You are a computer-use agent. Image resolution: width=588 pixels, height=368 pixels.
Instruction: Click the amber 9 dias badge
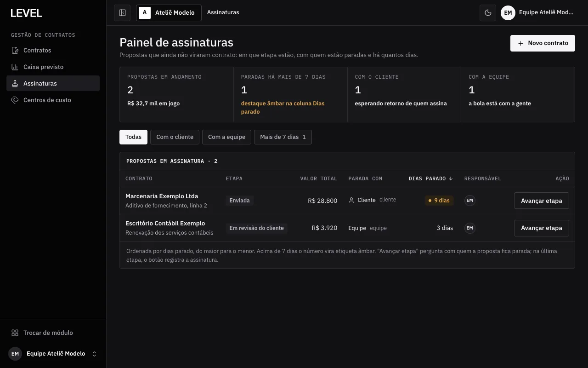pos(439,201)
